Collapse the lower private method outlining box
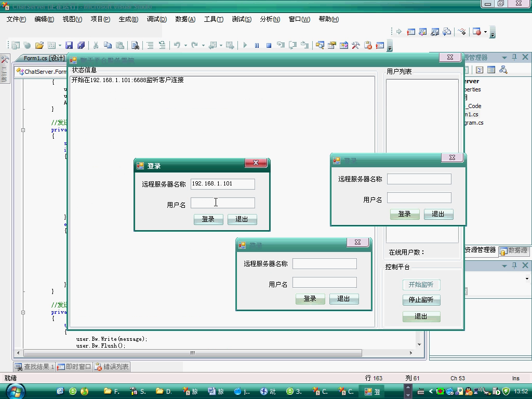 (x=23, y=312)
